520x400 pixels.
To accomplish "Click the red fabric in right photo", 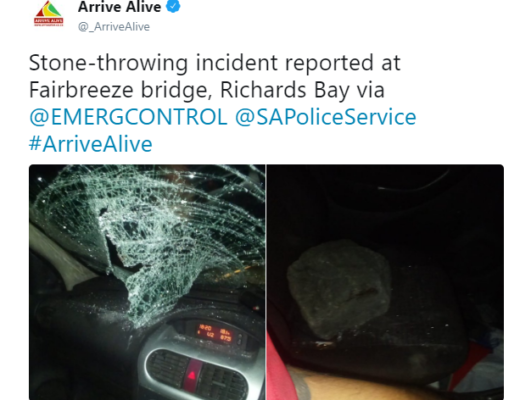I will click(279, 367).
